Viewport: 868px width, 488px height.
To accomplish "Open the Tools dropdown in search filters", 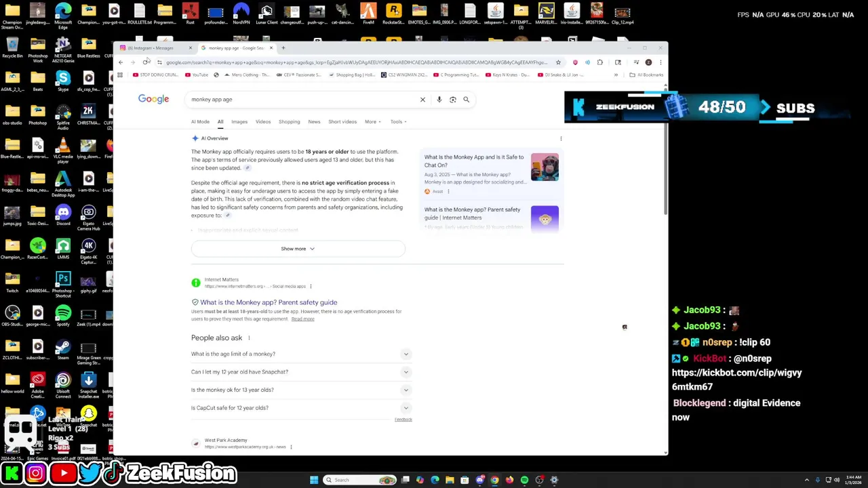I will pos(398,122).
